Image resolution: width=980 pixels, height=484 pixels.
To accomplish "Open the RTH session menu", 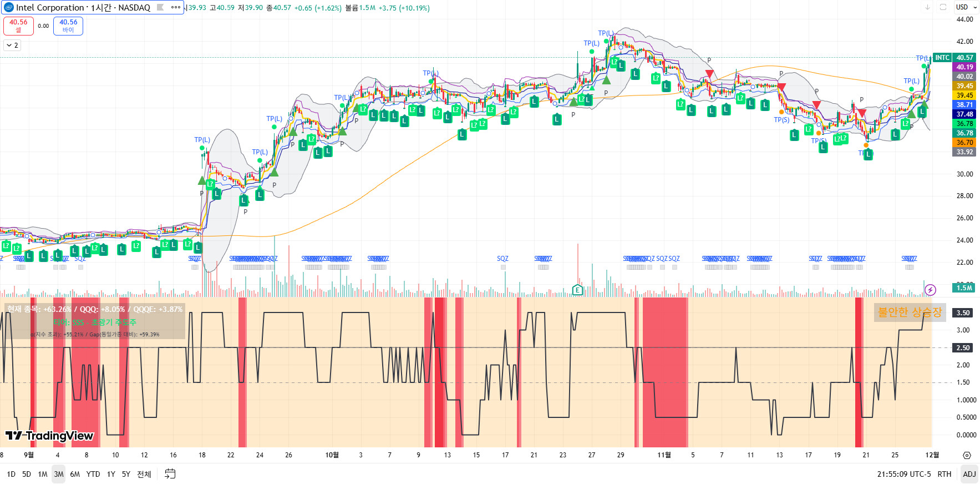I will tap(944, 474).
